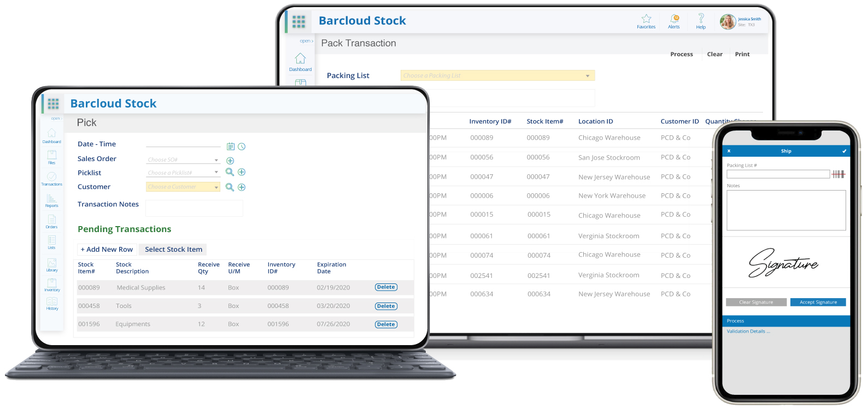This screenshot has width=868, height=409.
Task: Scan barcode icon beside Packing List # on phone
Action: point(838,174)
